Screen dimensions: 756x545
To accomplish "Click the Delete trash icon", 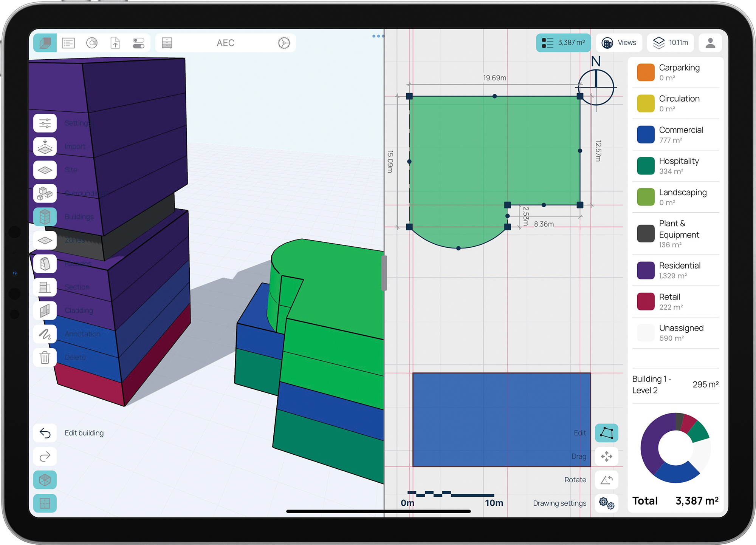I will (x=45, y=357).
